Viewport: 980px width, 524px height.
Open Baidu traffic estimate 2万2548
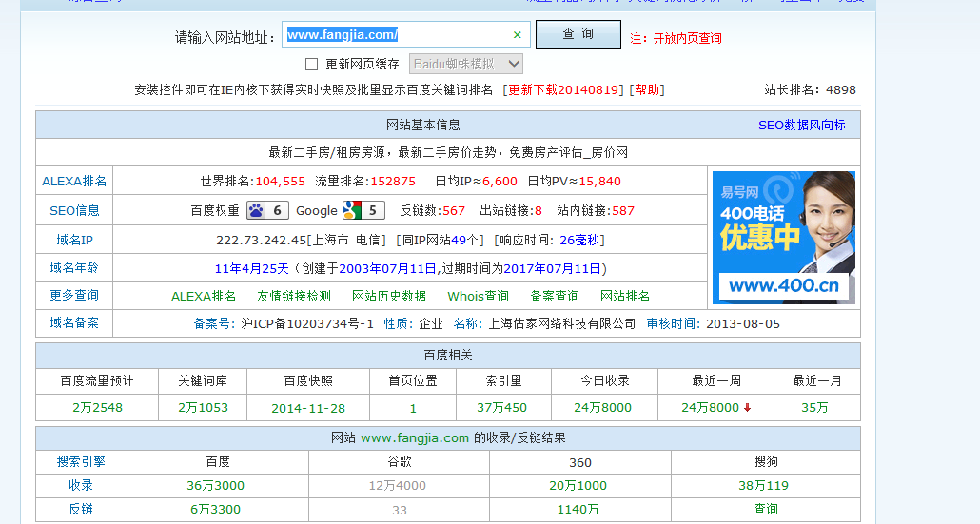(x=97, y=408)
